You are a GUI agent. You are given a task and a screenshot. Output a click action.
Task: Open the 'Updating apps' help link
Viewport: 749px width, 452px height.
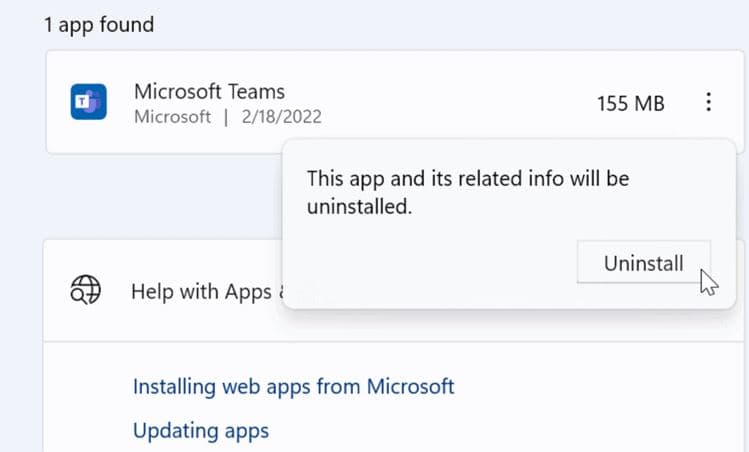coord(201,431)
